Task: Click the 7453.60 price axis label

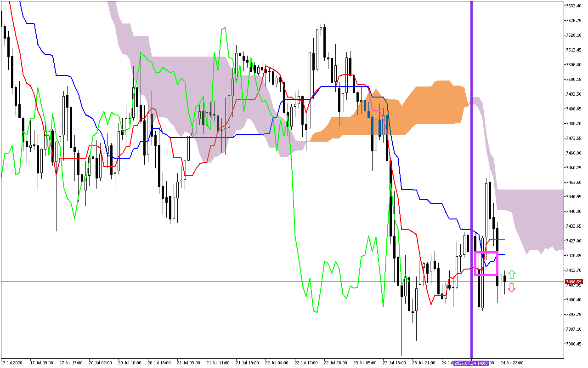Action: point(574,183)
